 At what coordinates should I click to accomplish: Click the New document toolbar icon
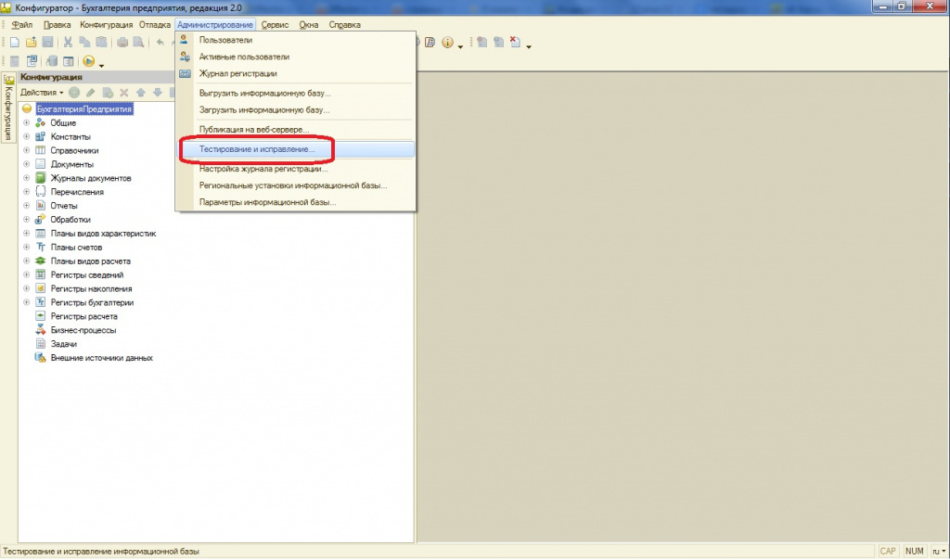16,43
